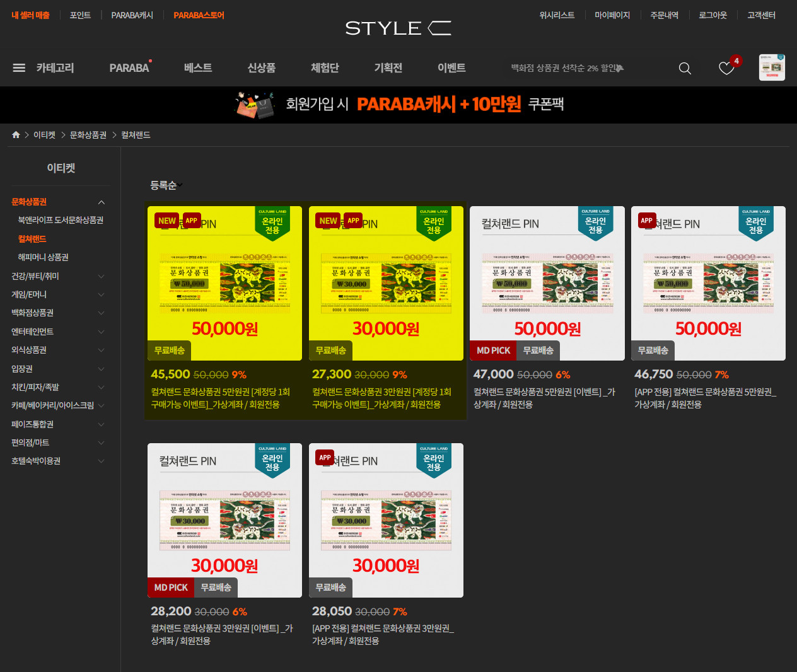Click the search magnifier icon
Viewport: 797px width, 672px height.
(685, 68)
